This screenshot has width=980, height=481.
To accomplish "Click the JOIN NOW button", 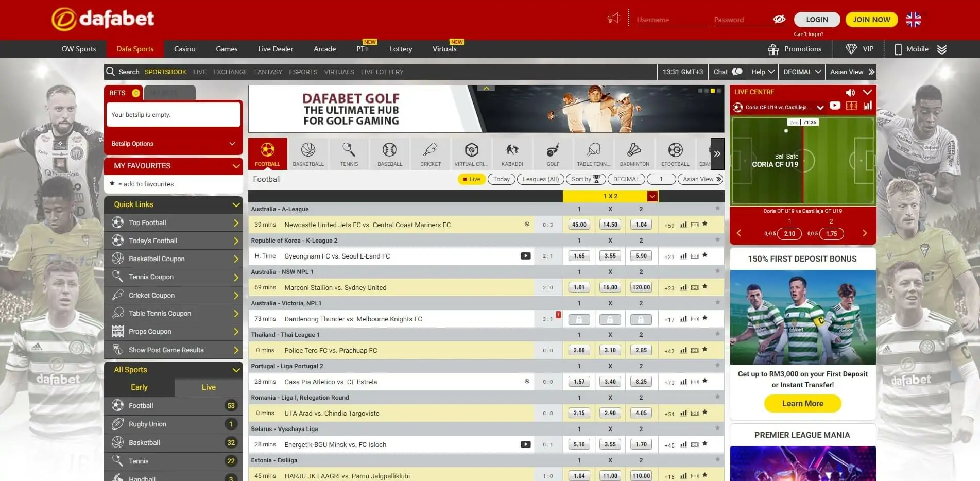I will point(871,19).
